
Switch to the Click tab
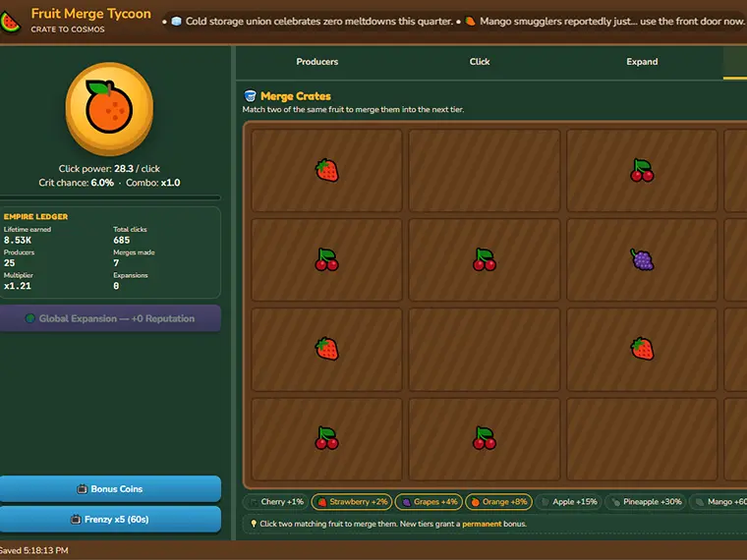[x=480, y=62]
